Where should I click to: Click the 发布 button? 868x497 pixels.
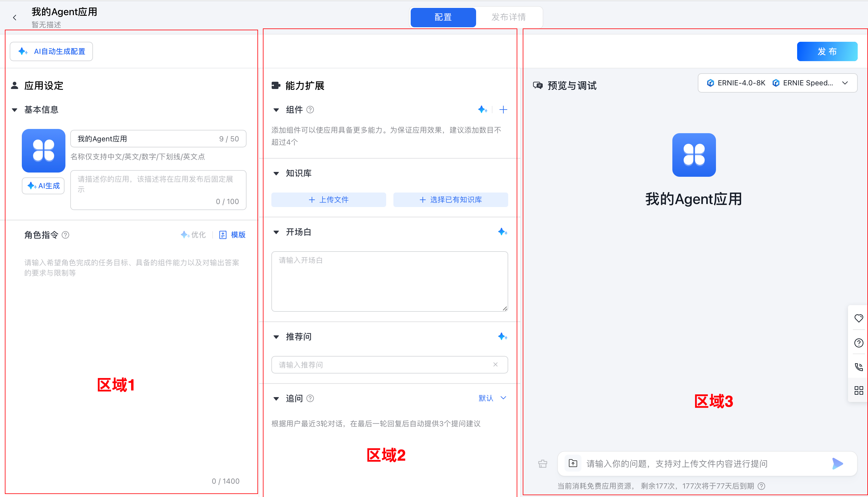point(827,51)
